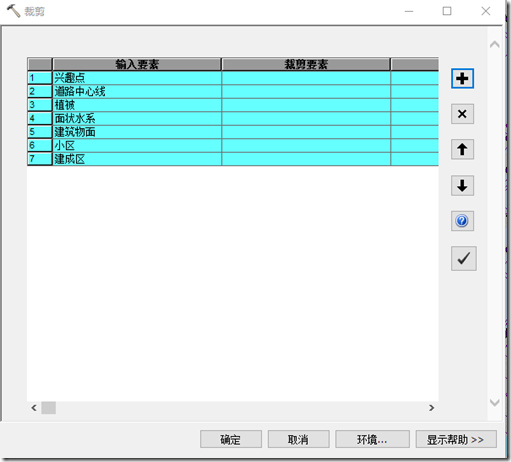The image size is (511, 462).
Task: Click horizontal scrollbar right arrow
Action: [432, 408]
